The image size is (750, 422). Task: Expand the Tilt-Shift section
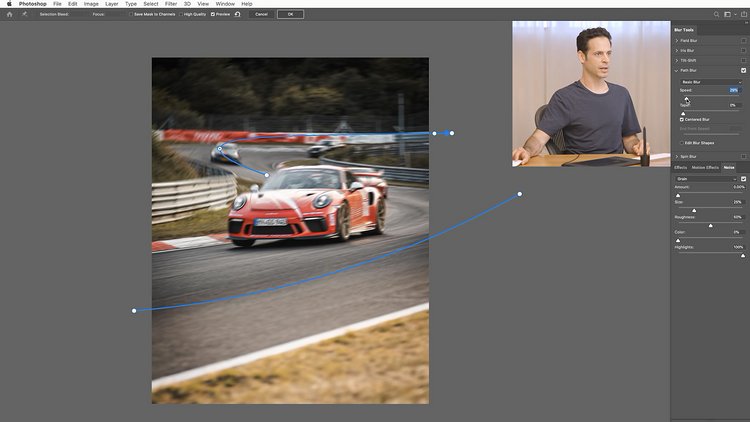point(676,60)
